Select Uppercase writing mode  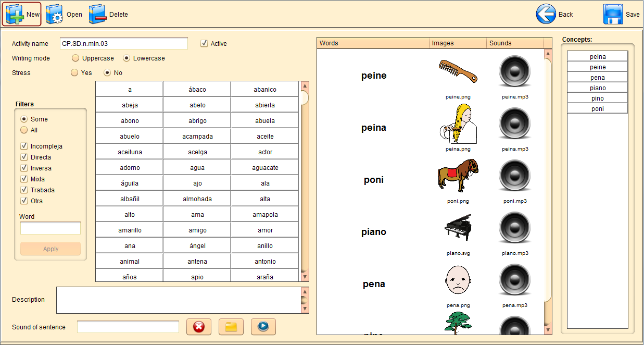75,58
